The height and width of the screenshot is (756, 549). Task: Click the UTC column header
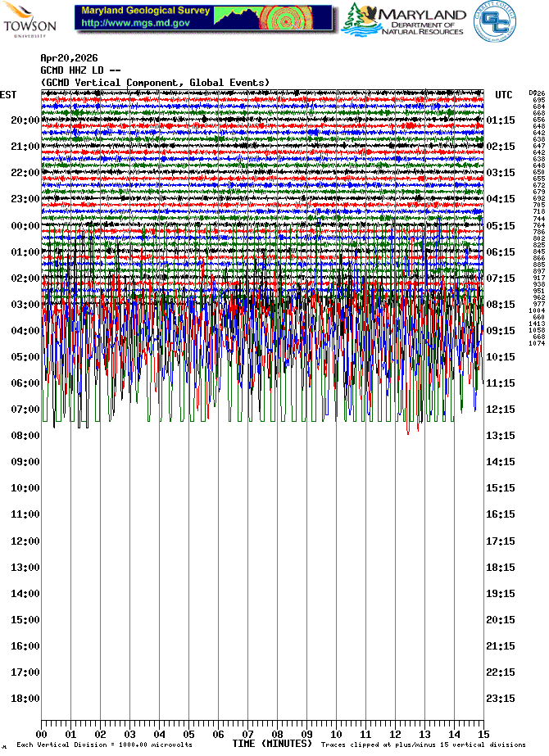tap(503, 95)
